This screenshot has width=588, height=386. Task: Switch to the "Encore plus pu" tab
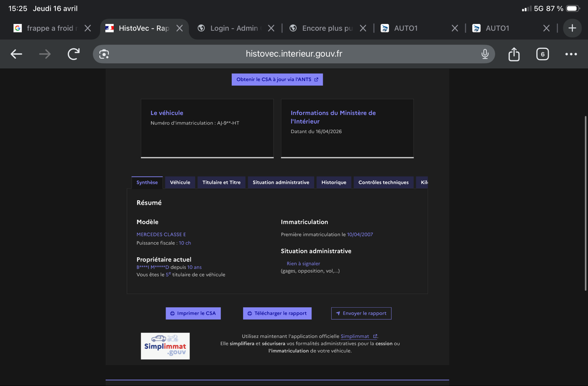pos(321,28)
